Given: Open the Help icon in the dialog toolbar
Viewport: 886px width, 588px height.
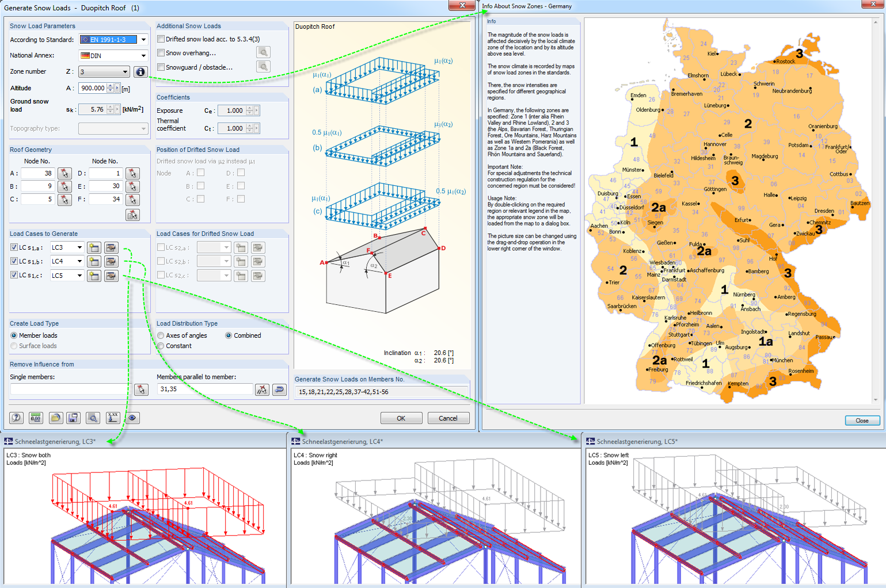Looking at the screenshot, I should click(16, 418).
